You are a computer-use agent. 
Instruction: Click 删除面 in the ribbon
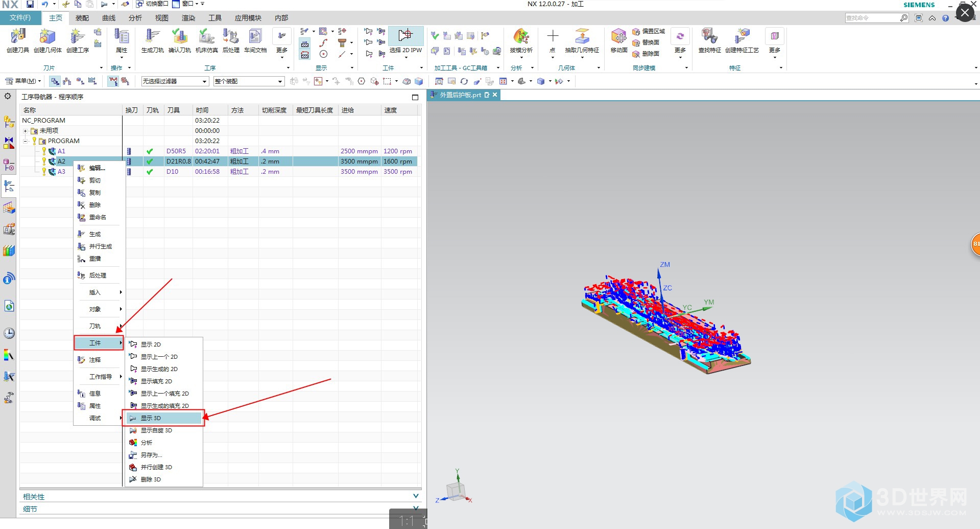pyautogui.click(x=646, y=54)
